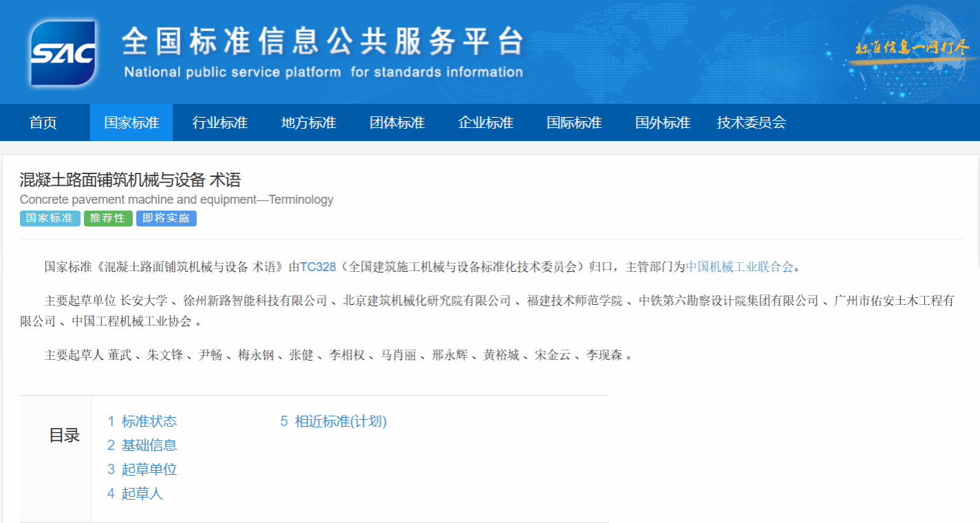Jump to 4 起草人 section
This screenshot has height=523, width=980.
point(136,493)
